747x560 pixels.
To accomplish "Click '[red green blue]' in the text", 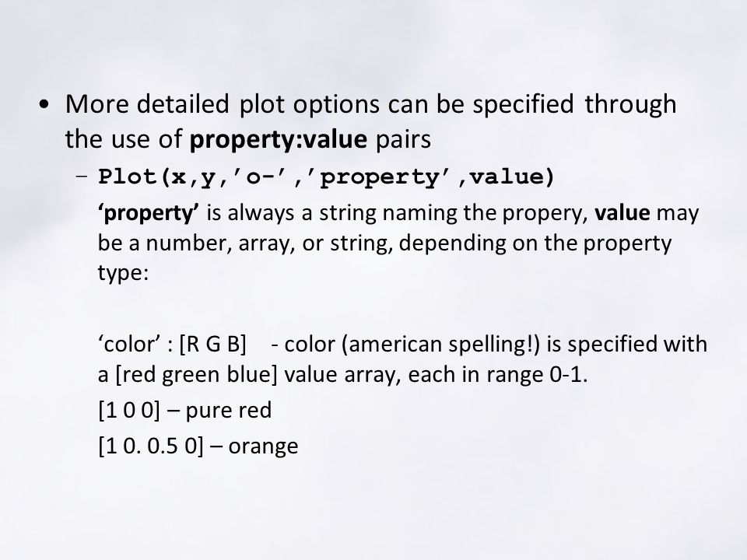I will click(x=196, y=375).
